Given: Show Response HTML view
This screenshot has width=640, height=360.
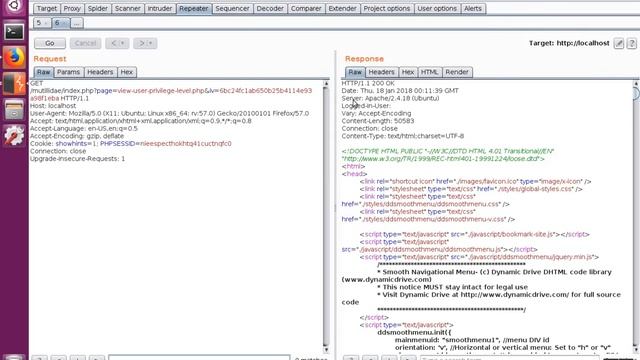Looking at the screenshot, I should click(429, 72).
